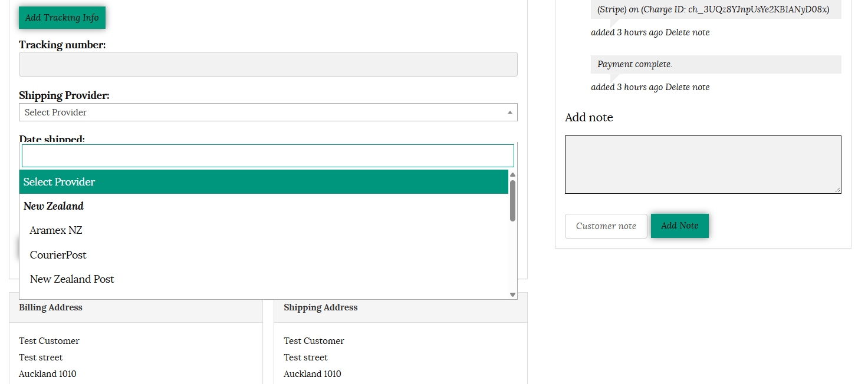
Task: Click Test street in Billing Address
Action: click(41, 357)
